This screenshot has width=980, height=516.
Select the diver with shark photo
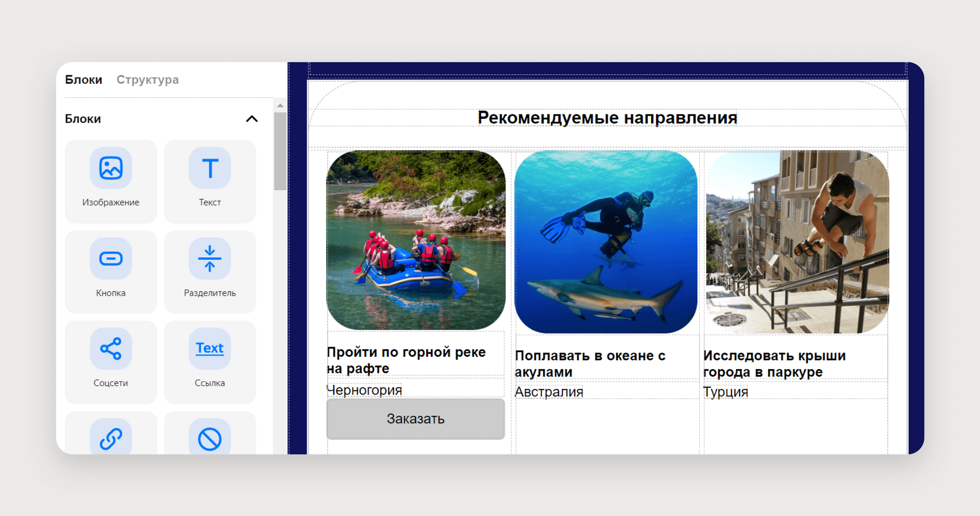(606, 242)
